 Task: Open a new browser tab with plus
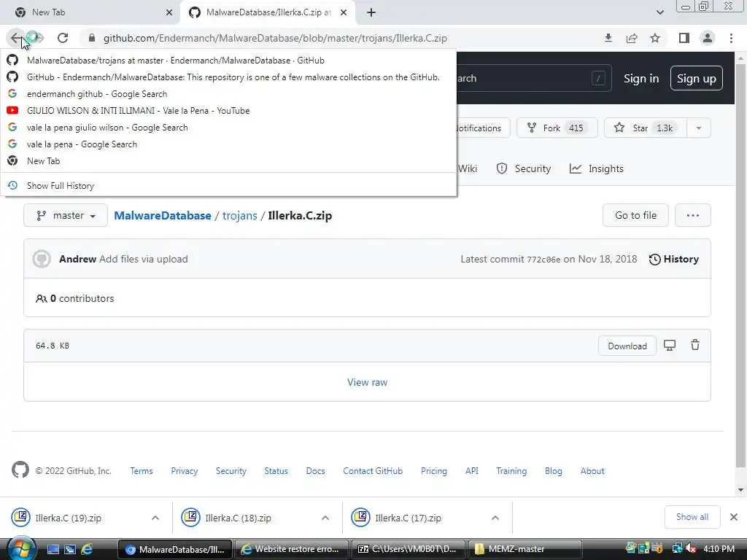tap(371, 12)
